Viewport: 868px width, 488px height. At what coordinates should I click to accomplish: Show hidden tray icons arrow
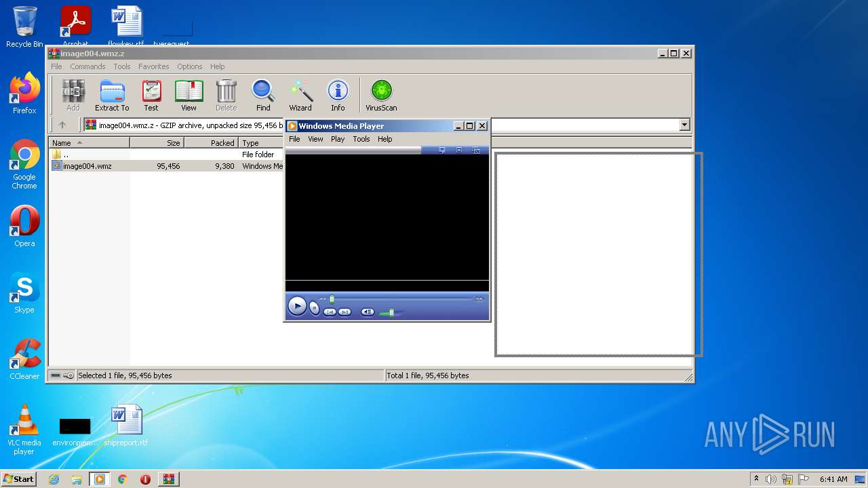coord(756,479)
